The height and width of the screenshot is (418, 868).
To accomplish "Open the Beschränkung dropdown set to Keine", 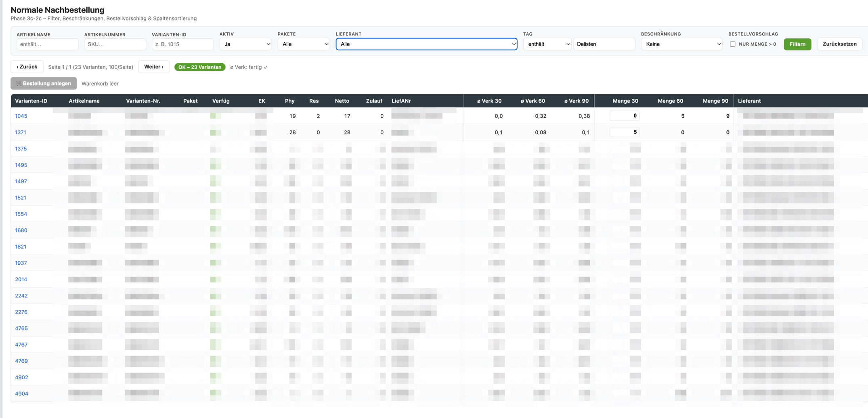I will coord(681,44).
